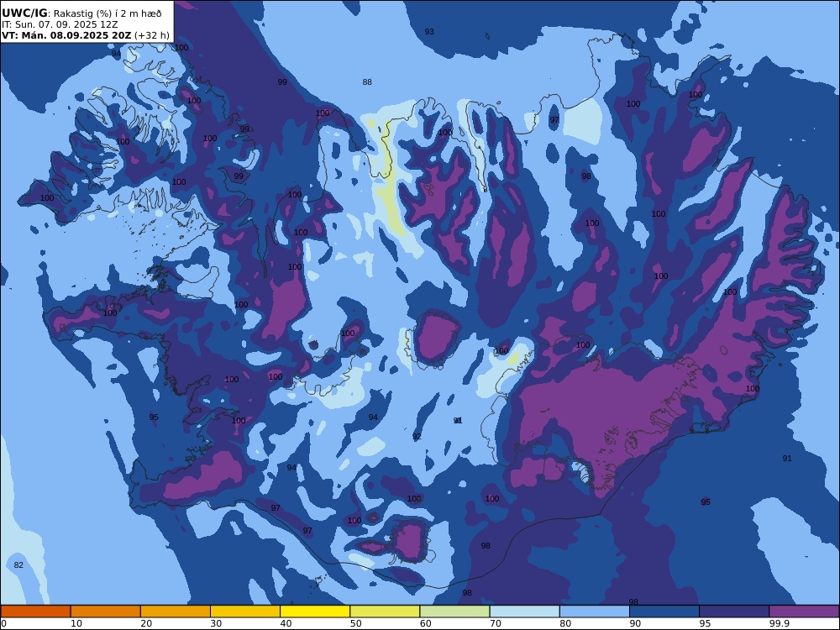Click the '88' humidity value on the map
The image size is (840, 630).
coord(367,82)
